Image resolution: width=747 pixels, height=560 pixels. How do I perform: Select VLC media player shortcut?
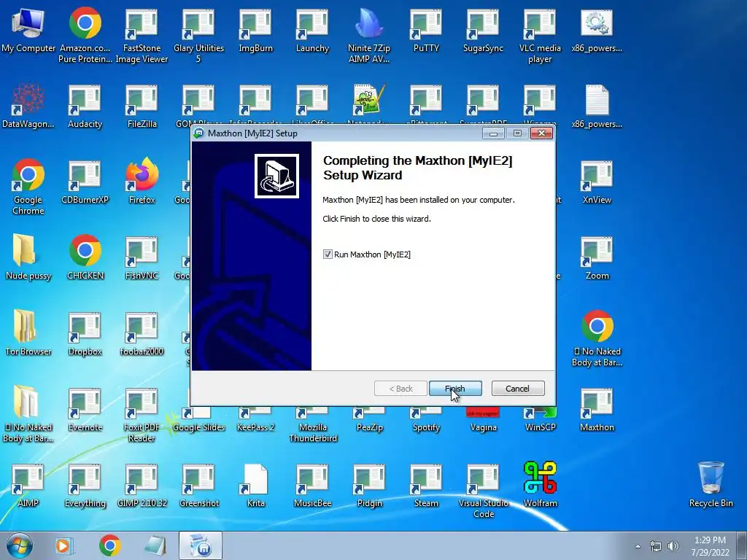point(540,36)
